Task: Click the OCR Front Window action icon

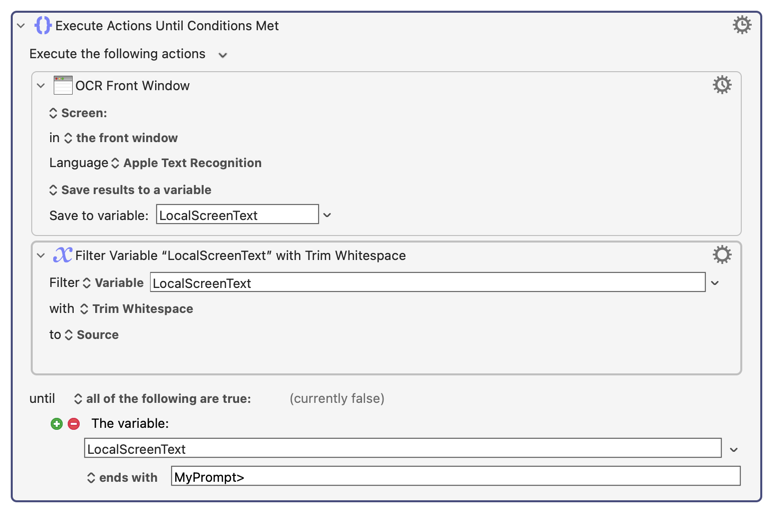Action: click(63, 85)
